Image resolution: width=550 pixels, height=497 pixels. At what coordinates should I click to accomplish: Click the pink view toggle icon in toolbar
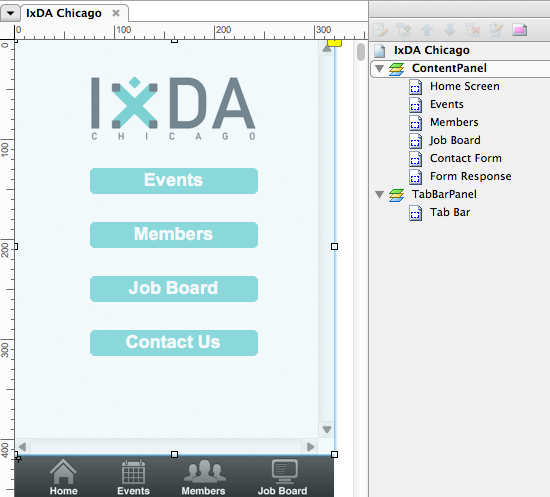[x=519, y=30]
